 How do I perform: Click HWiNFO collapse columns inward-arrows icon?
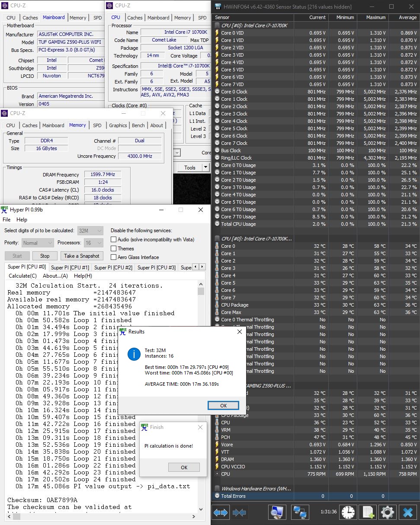tap(239, 513)
